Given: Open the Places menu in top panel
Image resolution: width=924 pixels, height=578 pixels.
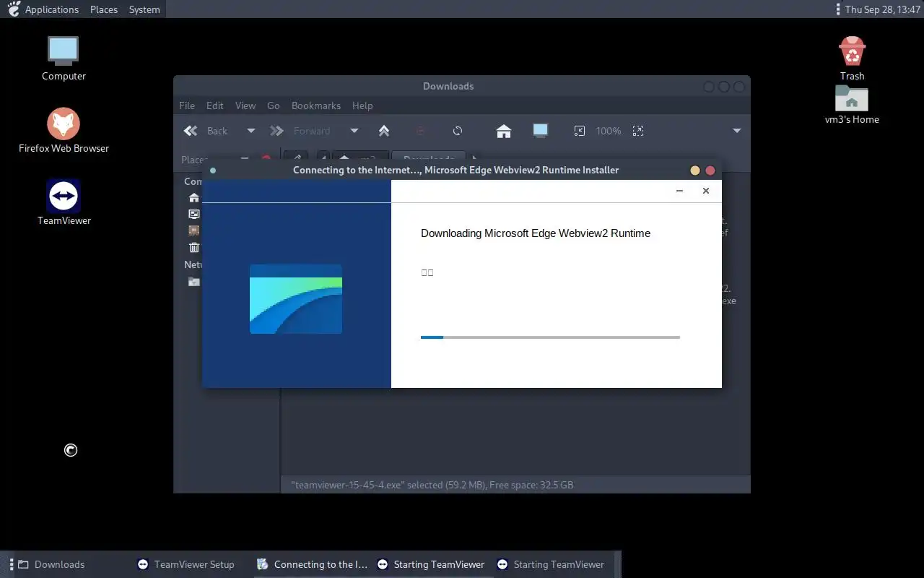Looking at the screenshot, I should (104, 9).
